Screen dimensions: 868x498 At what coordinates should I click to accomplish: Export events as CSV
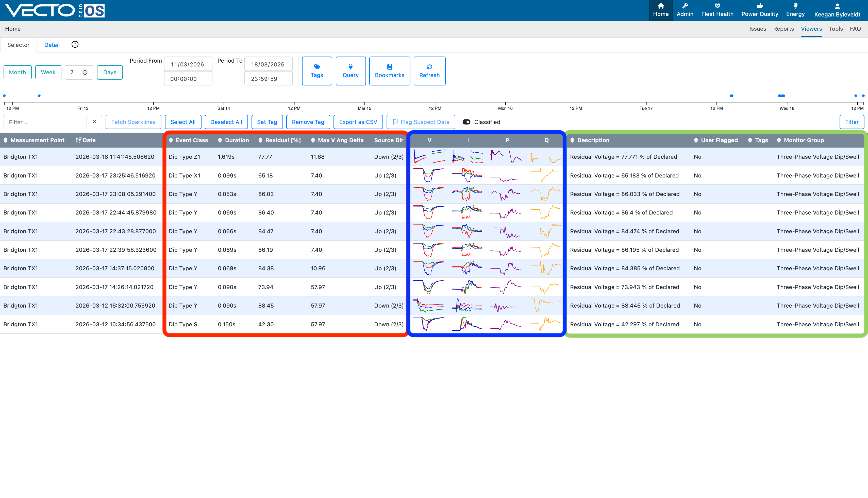pyautogui.click(x=358, y=122)
